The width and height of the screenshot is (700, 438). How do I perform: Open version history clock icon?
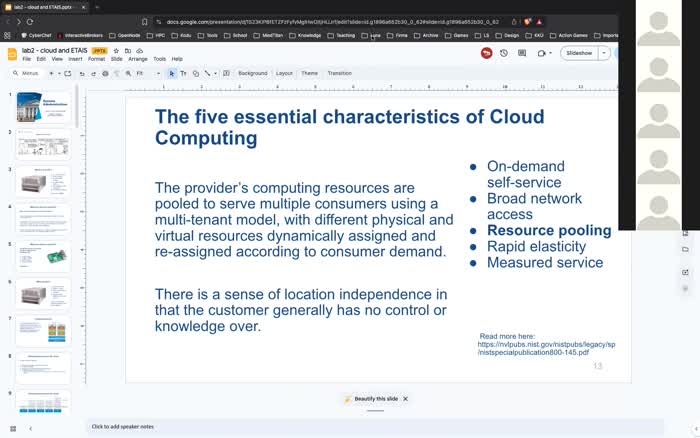point(504,53)
